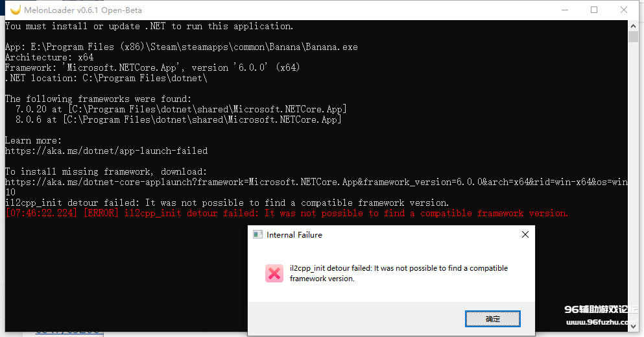Image resolution: width=644 pixels, height=337 pixels.
Task: Maximize the MelonLoader console window
Action: point(594,10)
